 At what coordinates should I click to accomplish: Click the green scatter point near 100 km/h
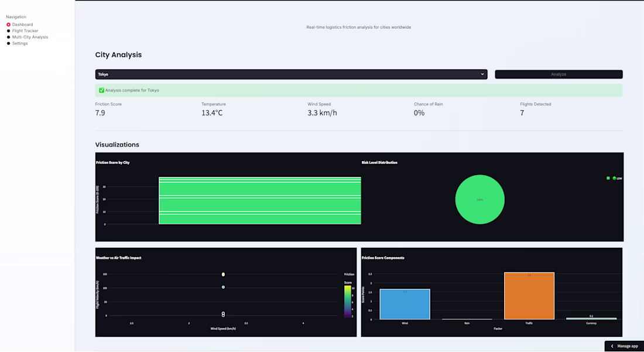[223, 287]
